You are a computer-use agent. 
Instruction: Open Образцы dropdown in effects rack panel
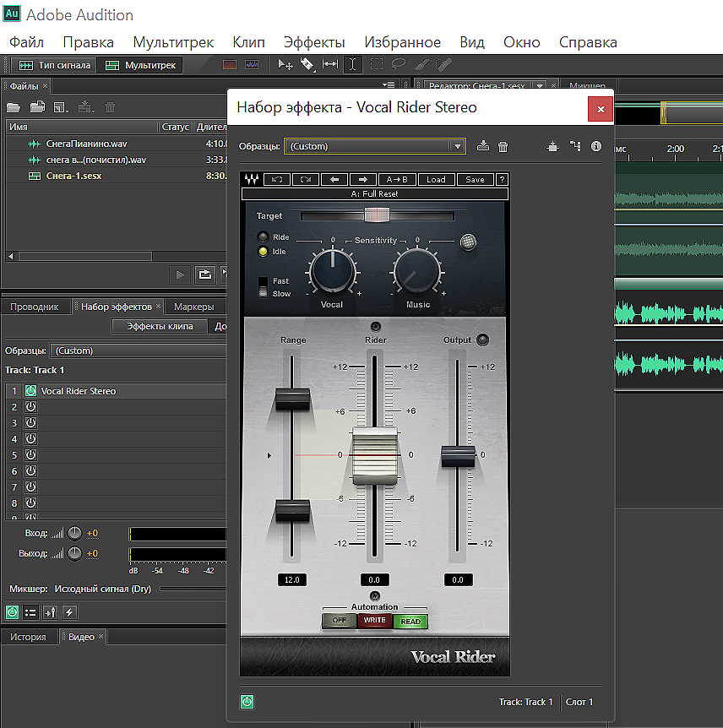coord(135,350)
